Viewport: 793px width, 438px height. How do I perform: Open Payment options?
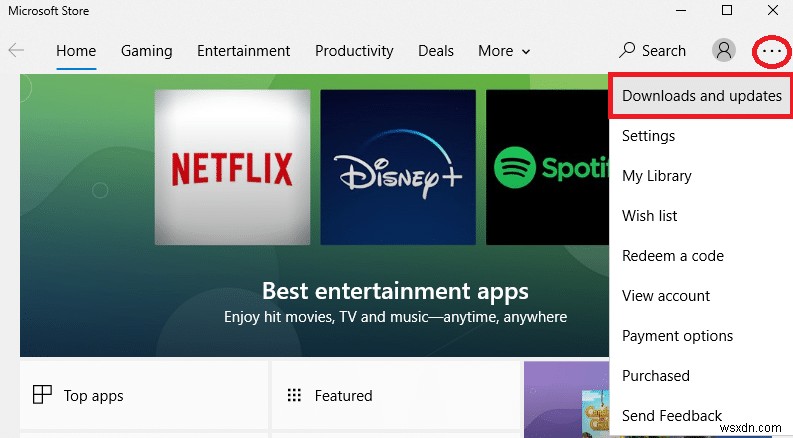(x=701, y=335)
